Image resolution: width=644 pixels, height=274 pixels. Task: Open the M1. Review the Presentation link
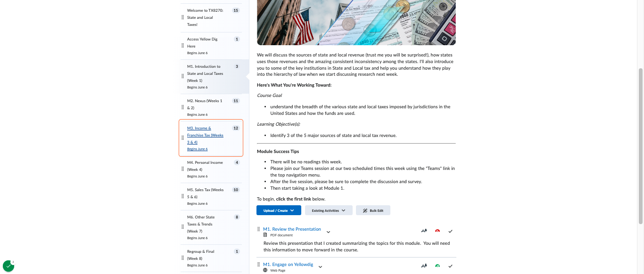292,229
